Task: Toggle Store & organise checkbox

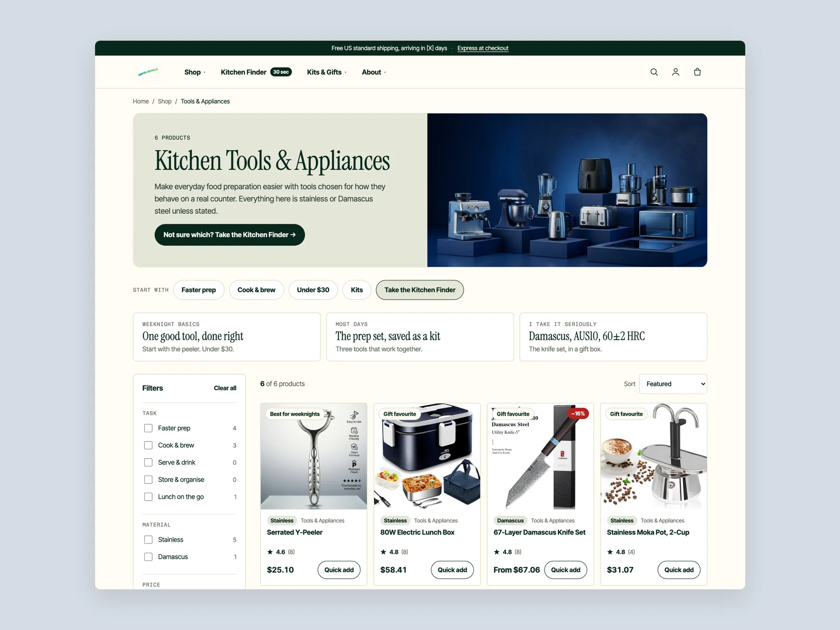Action: tap(148, 480)
